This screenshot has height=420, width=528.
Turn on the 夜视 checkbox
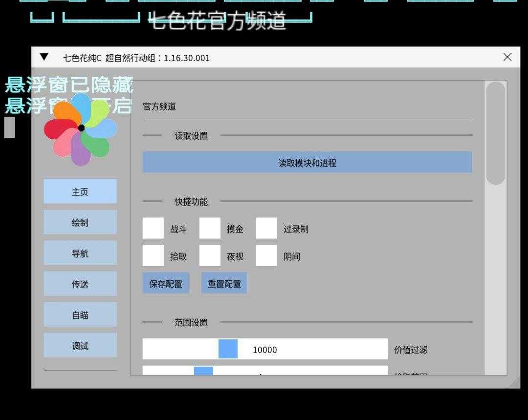point(210,256)
